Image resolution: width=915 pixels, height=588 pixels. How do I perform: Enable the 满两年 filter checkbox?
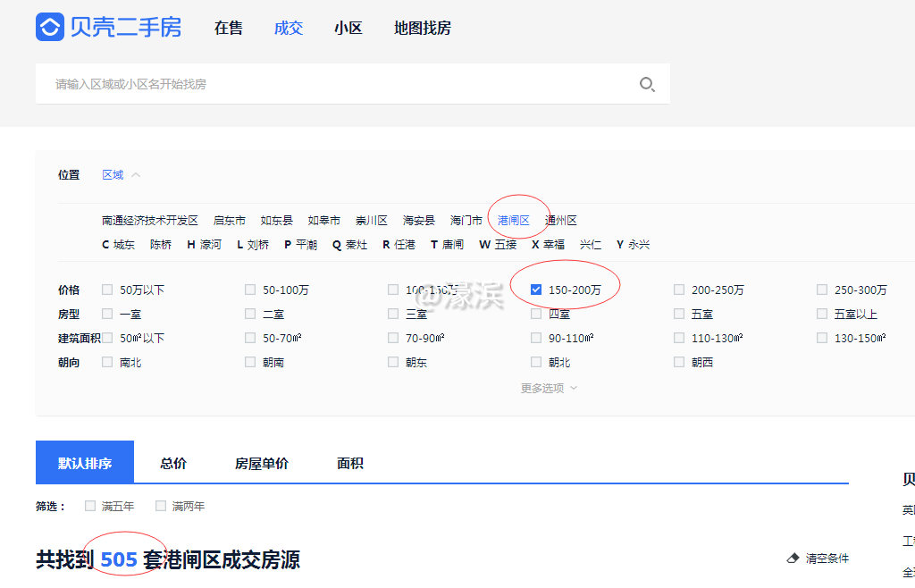160,505
